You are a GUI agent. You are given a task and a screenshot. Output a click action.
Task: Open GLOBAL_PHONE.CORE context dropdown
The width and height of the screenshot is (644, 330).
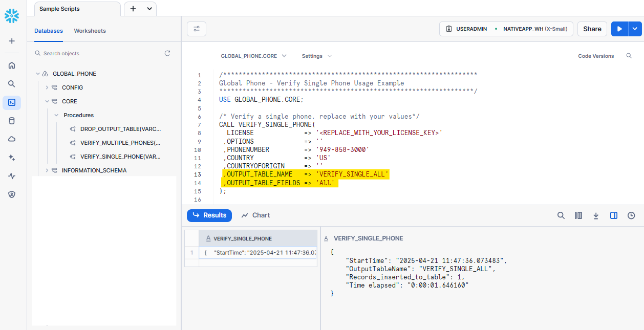tap(253, 56)
